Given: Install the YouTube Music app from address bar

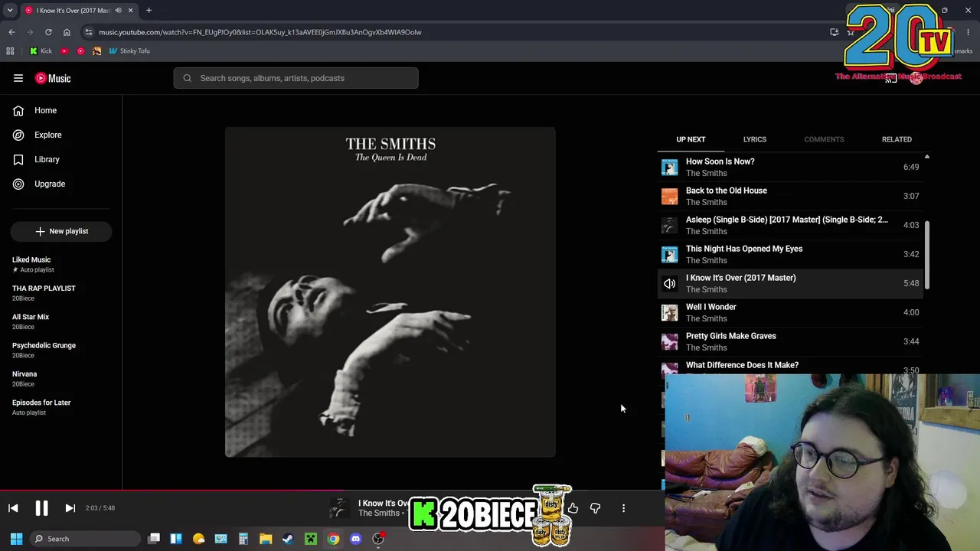Looking at the screenshot, I should (835, 32).
